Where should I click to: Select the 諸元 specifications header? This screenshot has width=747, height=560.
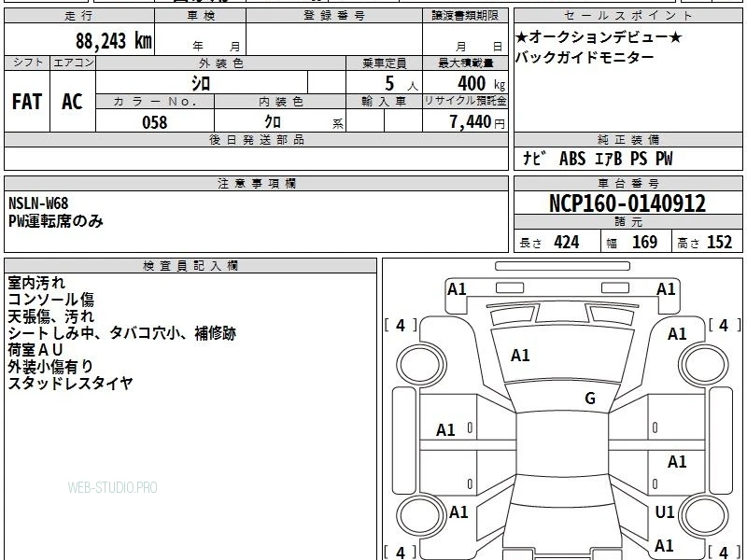coord(627,221)
